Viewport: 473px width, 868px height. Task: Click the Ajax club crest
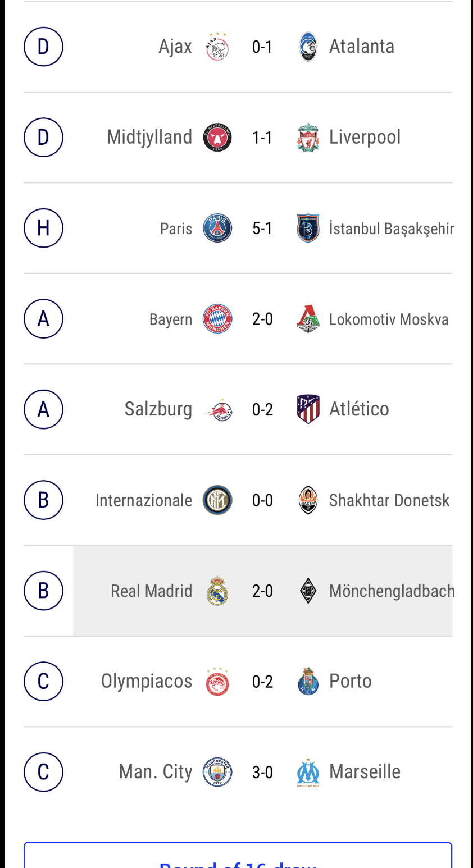[217, 46]
